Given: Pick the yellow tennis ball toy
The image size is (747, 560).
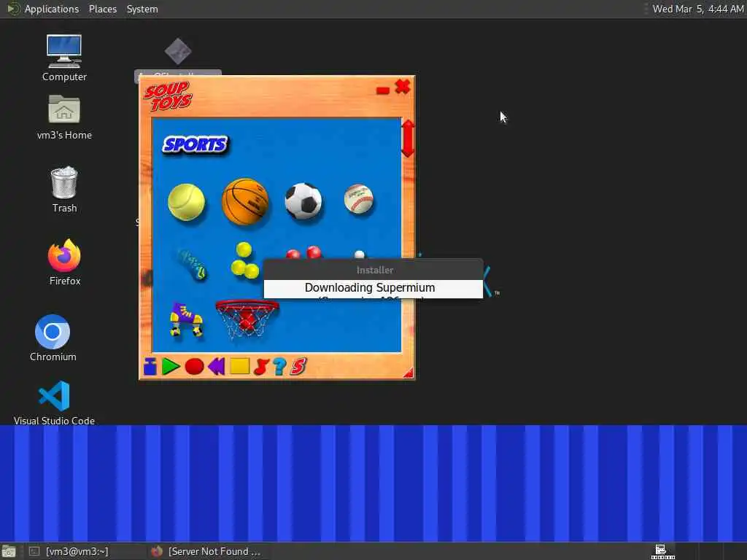Looking at the screenshot, I should pos(186,203).
